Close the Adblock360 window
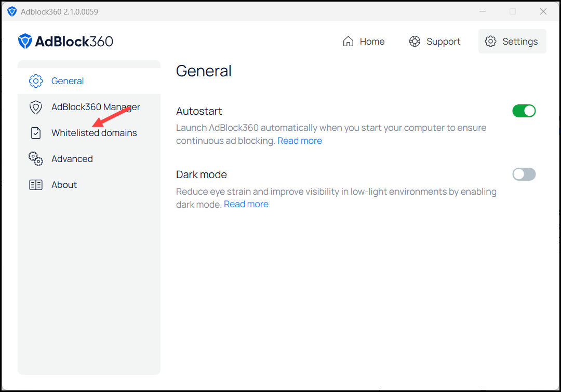The image size is (561, 392). [x=543, y=11]
